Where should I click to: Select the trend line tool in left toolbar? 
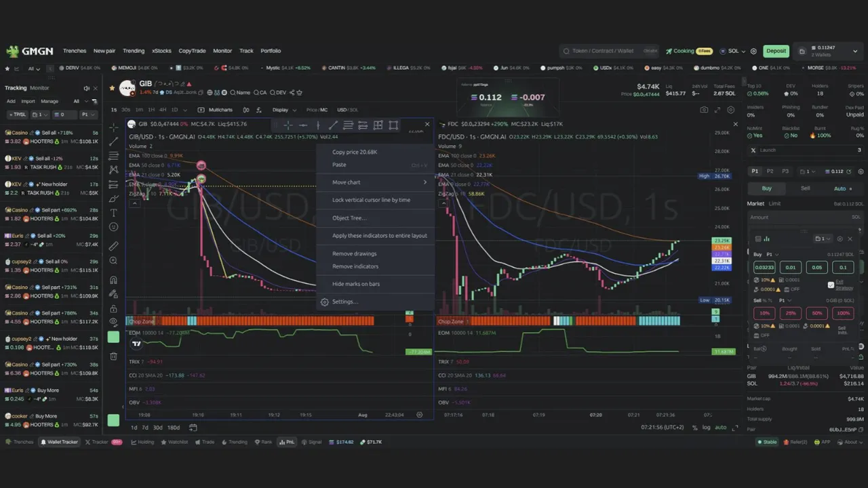tap(113, 142)
